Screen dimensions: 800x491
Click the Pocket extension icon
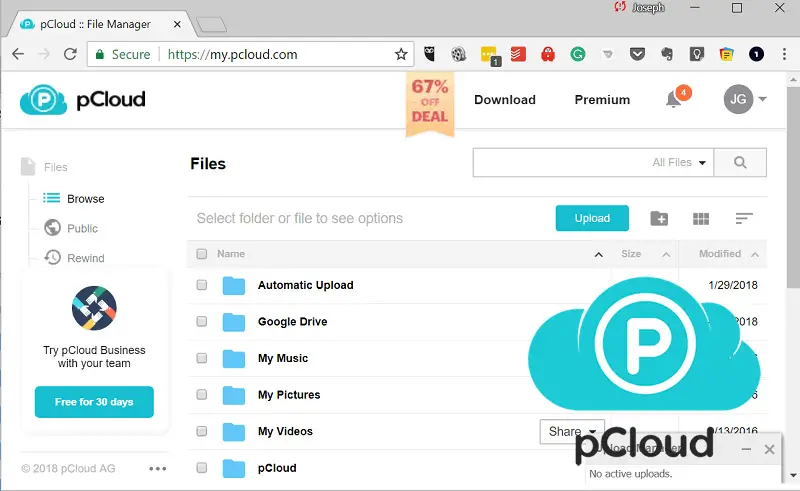637,54
